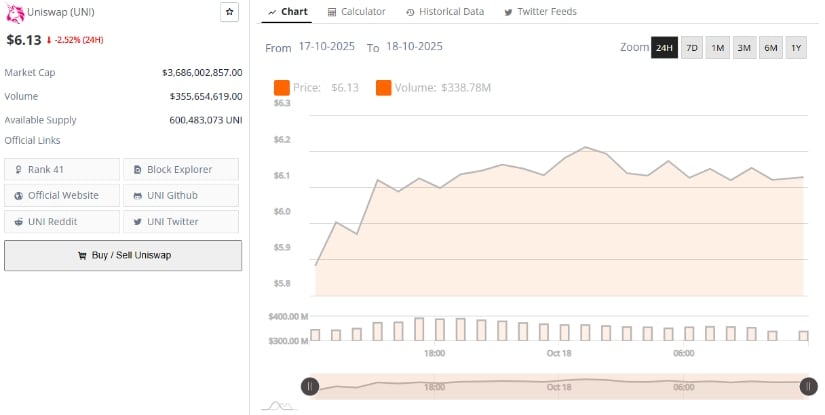Toggle the orange Price legend swatch

281,88
